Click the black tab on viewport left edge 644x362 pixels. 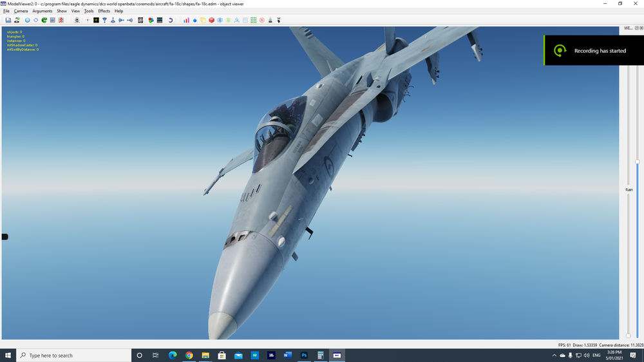[5, 236]
